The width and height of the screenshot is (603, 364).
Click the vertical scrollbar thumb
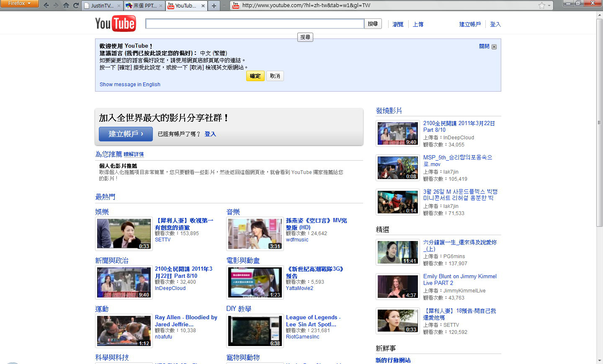click(x=599, y=122)
